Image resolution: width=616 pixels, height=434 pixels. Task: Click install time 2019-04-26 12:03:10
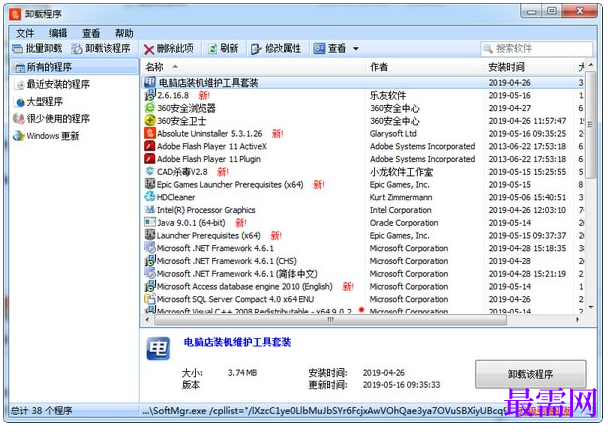coord(527,210)
